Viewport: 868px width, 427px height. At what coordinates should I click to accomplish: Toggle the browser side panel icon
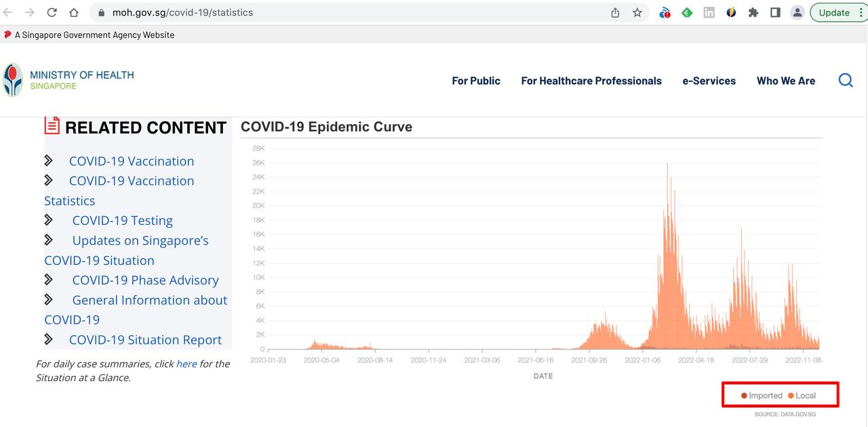pos(775,12)
